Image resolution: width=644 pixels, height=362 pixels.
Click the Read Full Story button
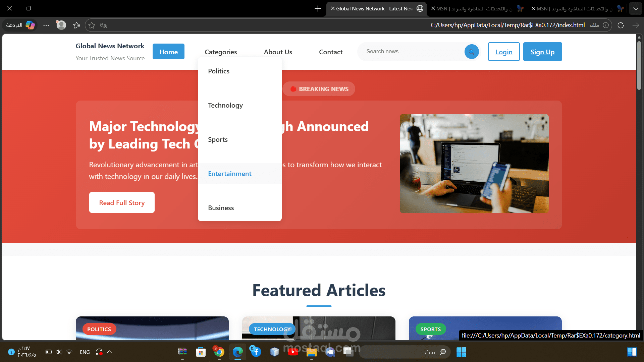[121, 202]
